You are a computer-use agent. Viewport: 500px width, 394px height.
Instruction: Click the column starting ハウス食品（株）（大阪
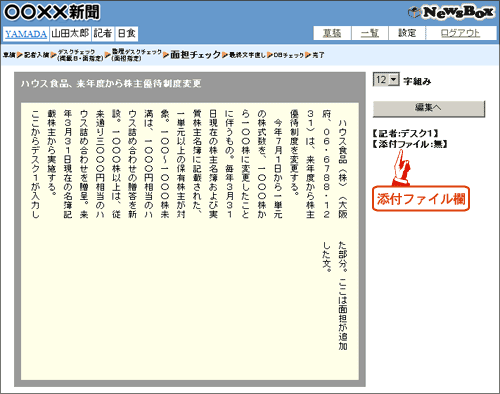pos(343,168)
